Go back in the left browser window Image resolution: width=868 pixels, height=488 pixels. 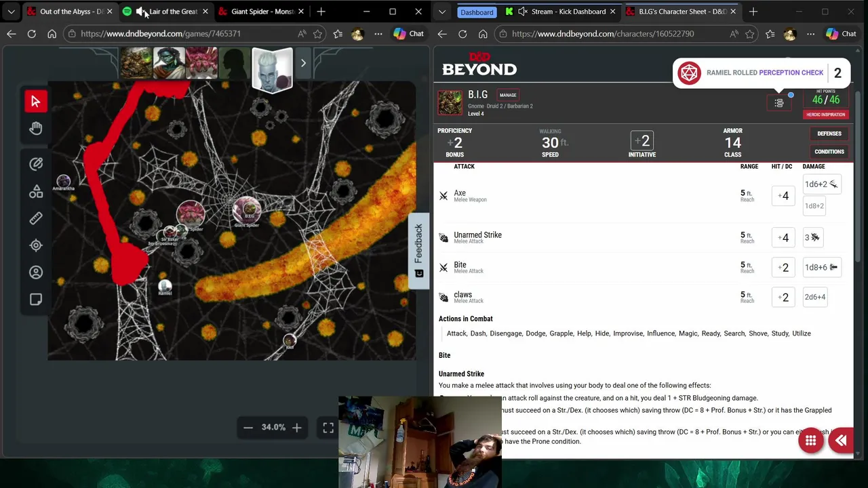(x=12, y=34)
